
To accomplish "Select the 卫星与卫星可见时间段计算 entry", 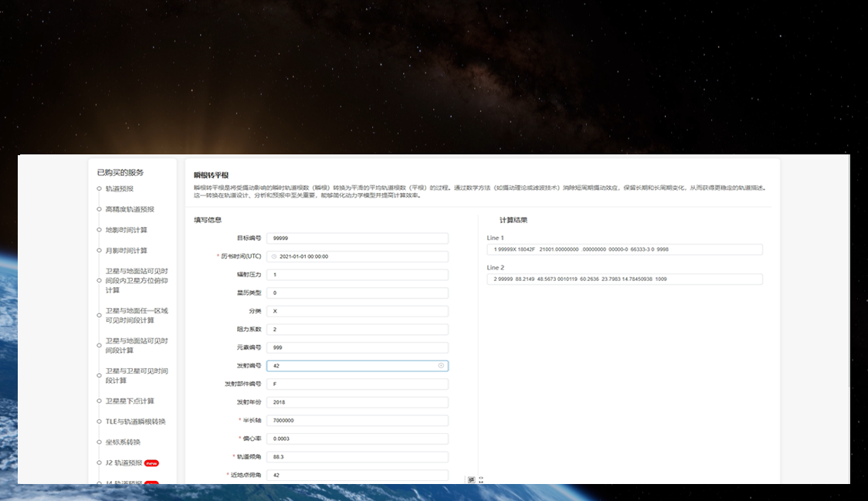I will (134, 376).
